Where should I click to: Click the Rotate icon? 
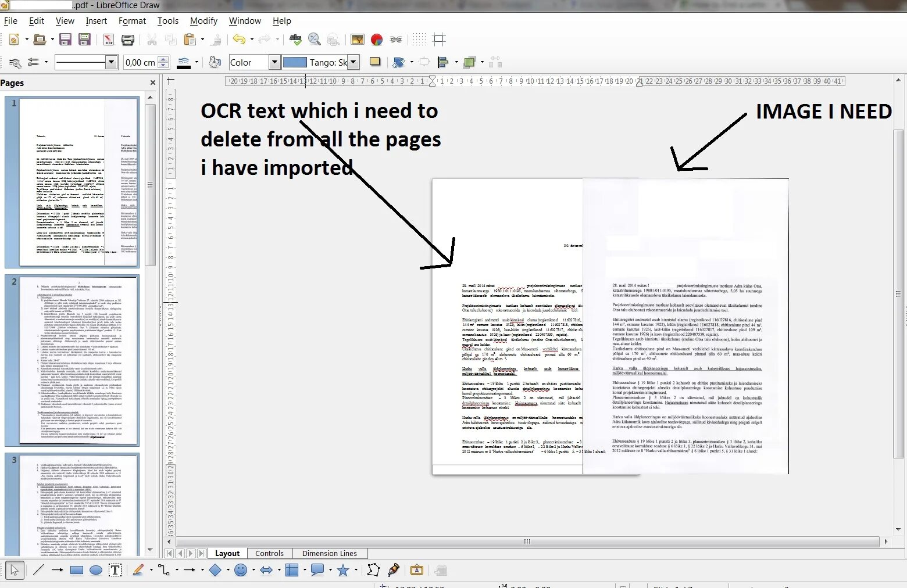[x=399, y=62]
